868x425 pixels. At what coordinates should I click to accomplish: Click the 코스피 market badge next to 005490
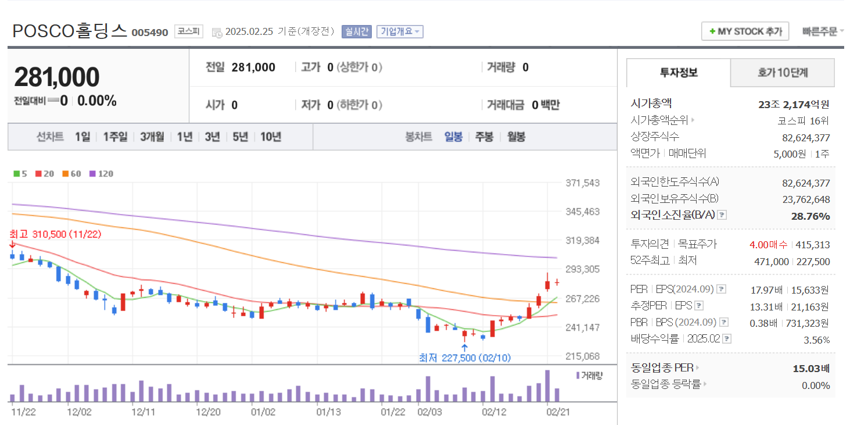(x=188, y=32)
